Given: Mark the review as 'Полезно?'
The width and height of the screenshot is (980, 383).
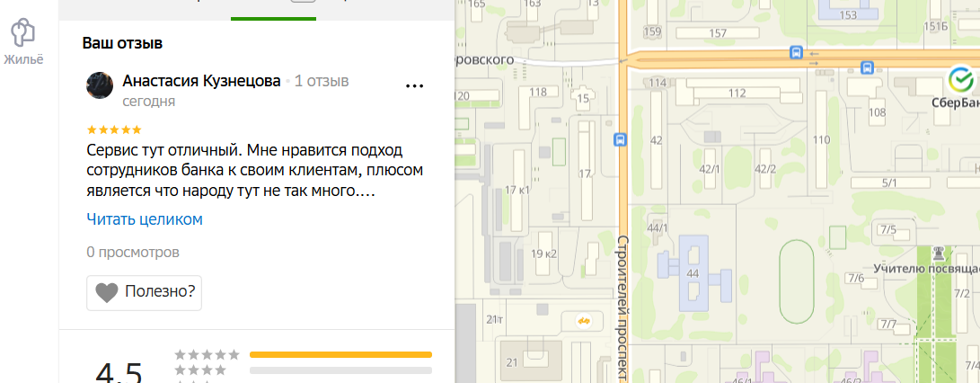Looking at the screenshot, I should click(x=144, y=292).
